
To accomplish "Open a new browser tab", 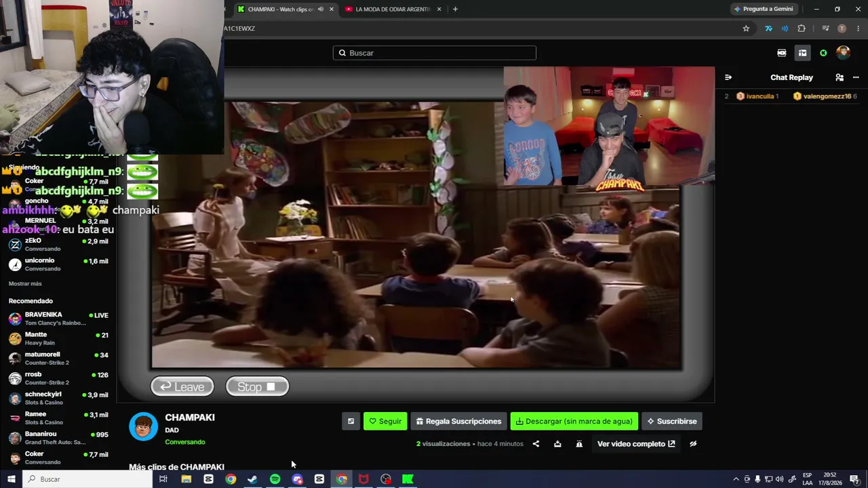I will pyautogui.click(x=455, y=9).
